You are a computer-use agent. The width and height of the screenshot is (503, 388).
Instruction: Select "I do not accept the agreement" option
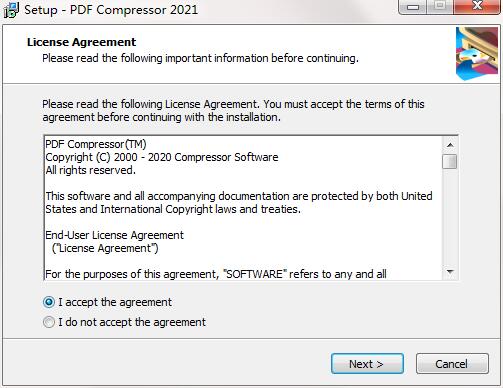49,322
